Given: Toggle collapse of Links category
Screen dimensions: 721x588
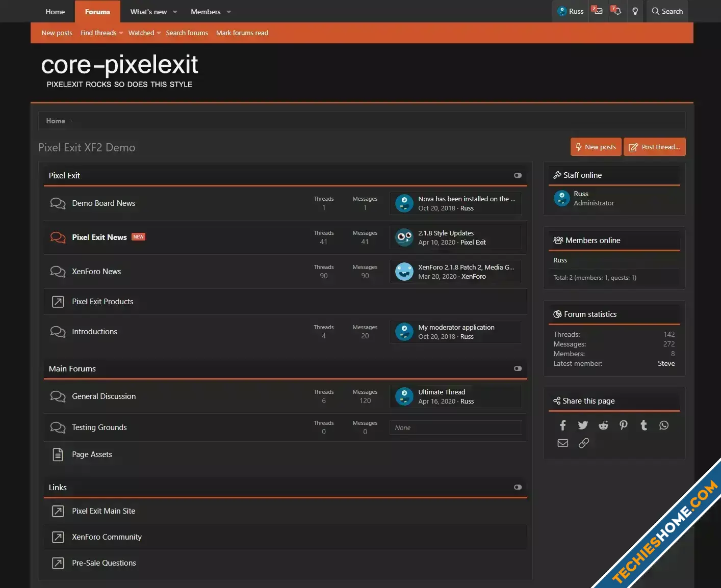Looking at the screenshot, I should tap(518, 487).
